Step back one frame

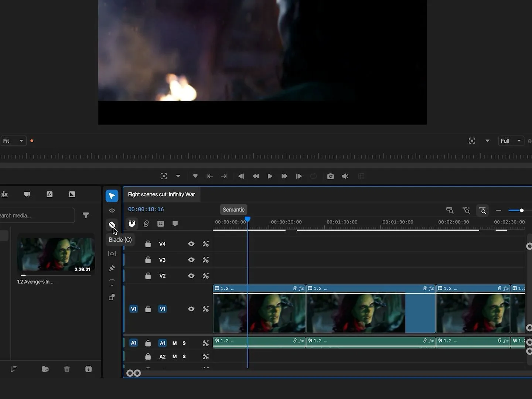[x=241, y=176]
